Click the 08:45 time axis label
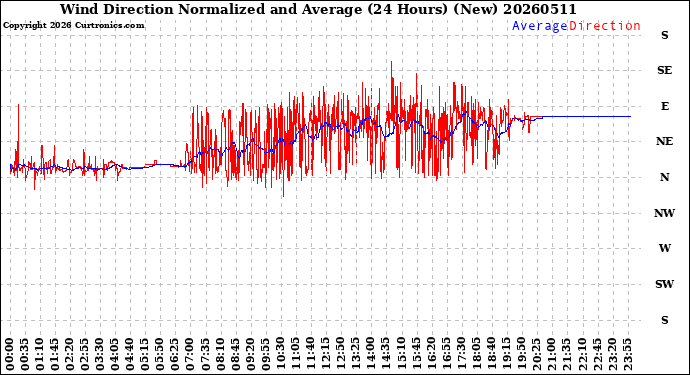 (x=235, y=354)
